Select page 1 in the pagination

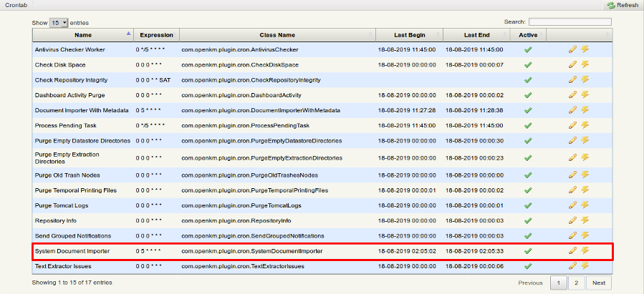558,283
